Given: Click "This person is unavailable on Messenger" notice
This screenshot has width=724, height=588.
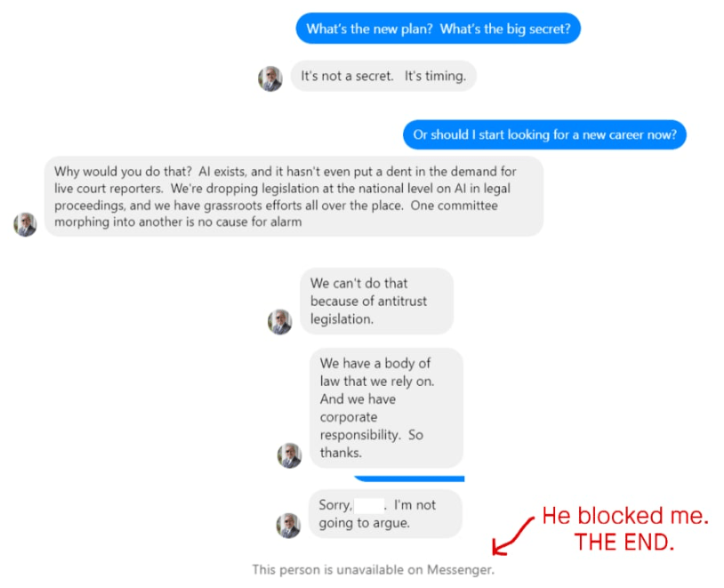Looking at the screenshot, I should click(373, 570).
